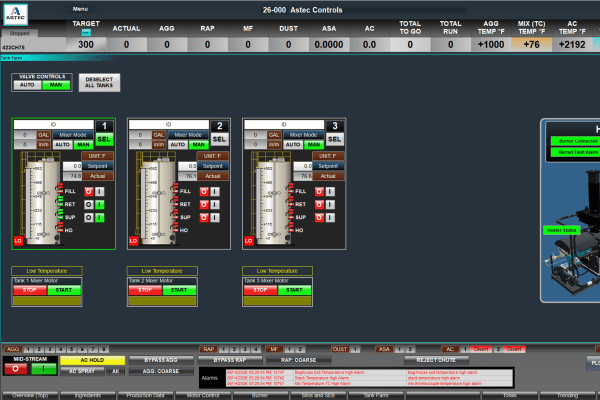Click the TARGET value 300
Screen dimensions: 600x400
86,45
